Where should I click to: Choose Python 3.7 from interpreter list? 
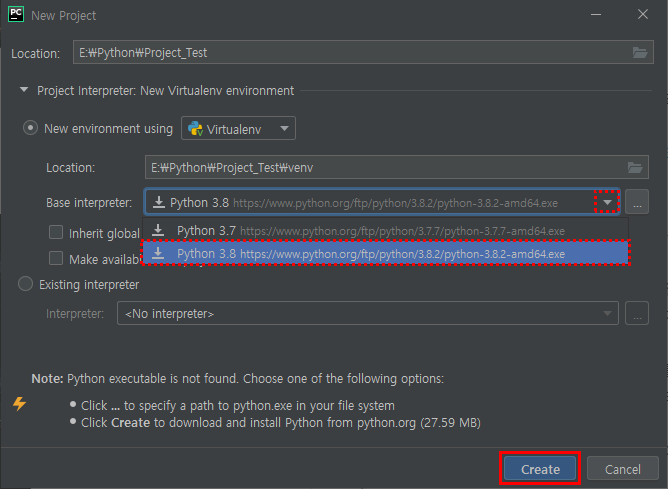(x=386, y=230)
